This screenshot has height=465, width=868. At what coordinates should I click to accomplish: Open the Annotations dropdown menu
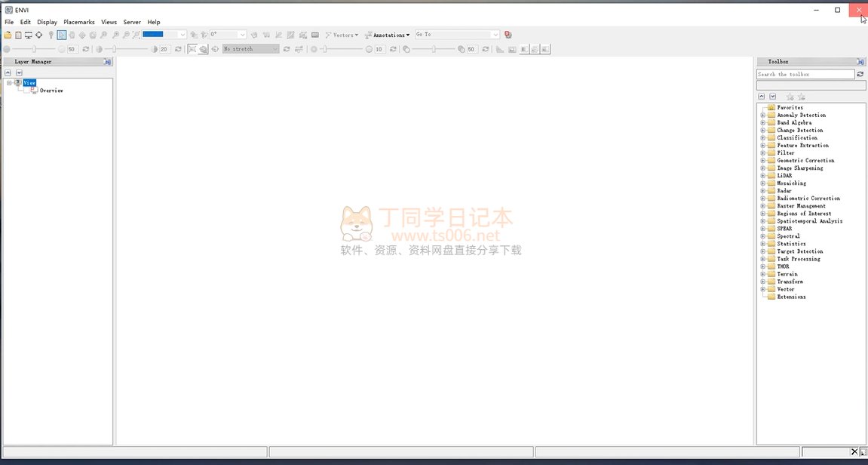388,35
